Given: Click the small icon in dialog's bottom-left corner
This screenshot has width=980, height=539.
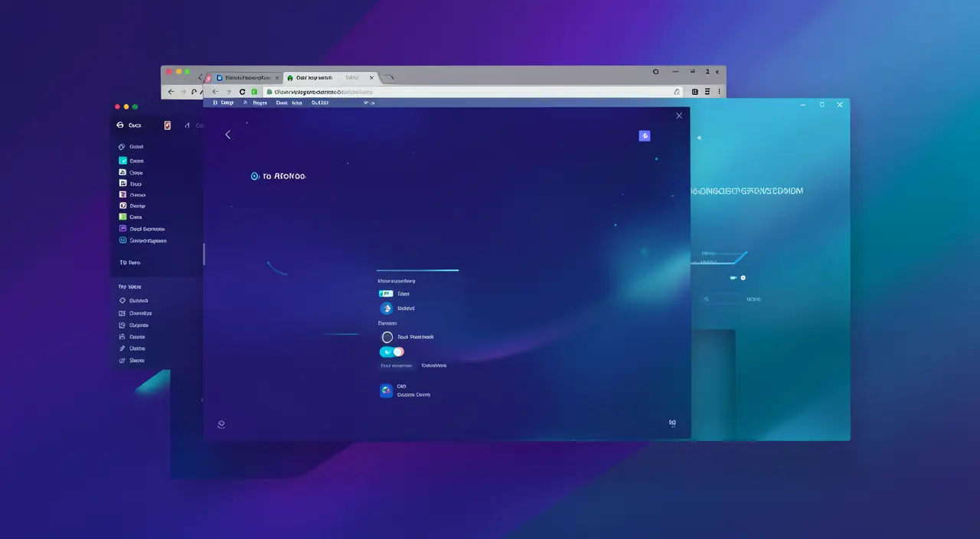Looking at the screenshot, I should 221,423.
